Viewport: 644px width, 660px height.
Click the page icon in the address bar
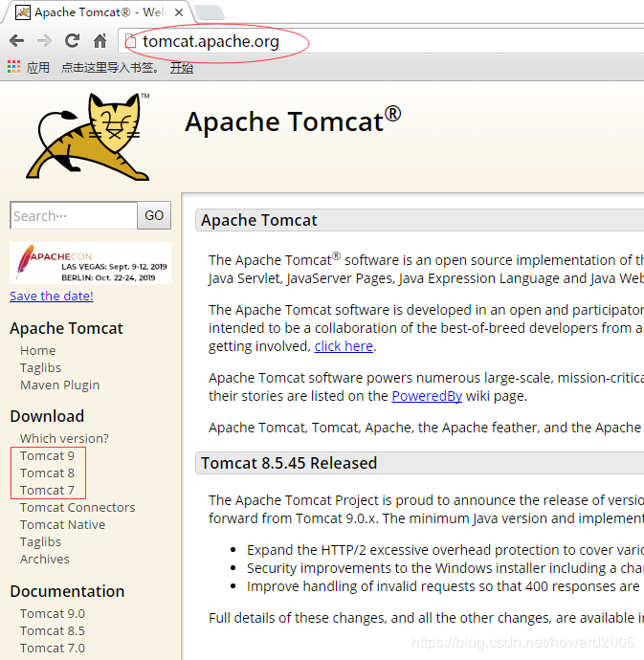pyautogui.click(x=131, y=41)
